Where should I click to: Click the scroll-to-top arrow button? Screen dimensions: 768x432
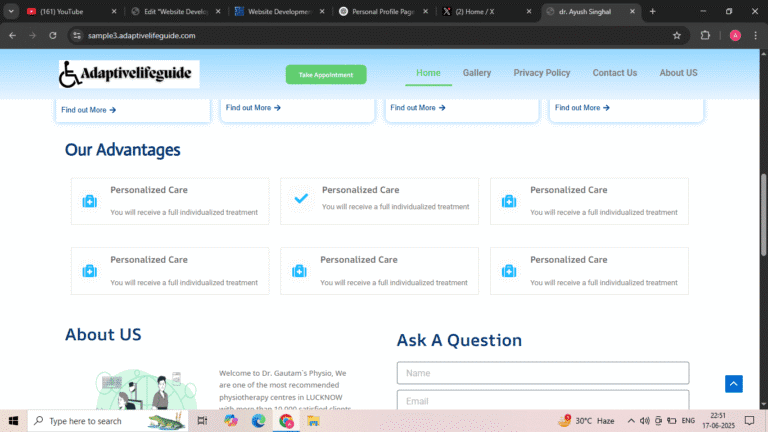point(734,384)
